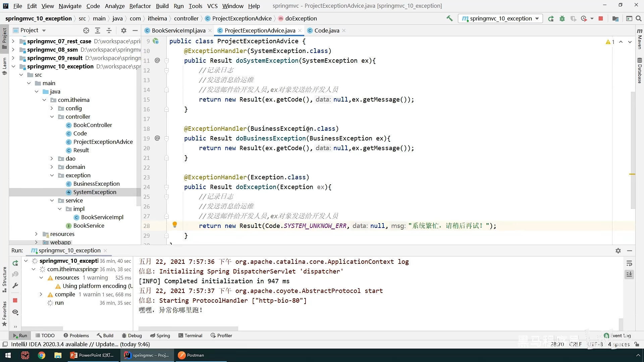Open the springmvc_10_exception run configuration dropdown
Image resolution: width=644 pixels, height=362 pixels.
pyautogui.click(x=500, y=19)
